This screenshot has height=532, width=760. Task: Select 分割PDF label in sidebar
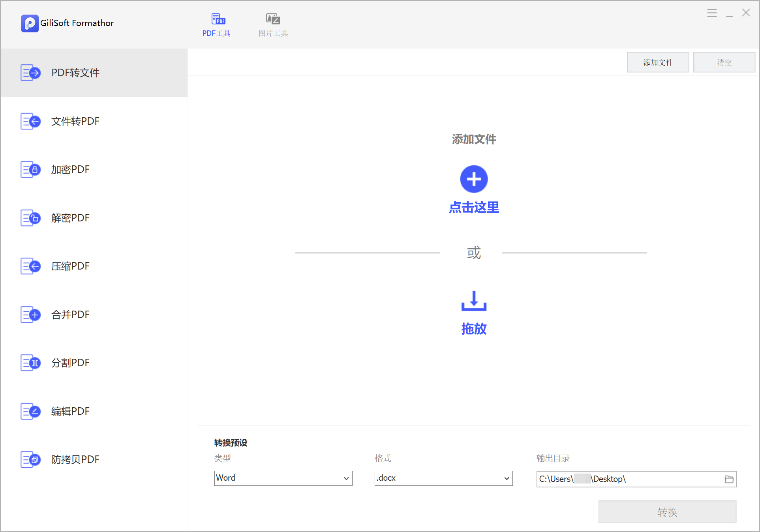70,363
